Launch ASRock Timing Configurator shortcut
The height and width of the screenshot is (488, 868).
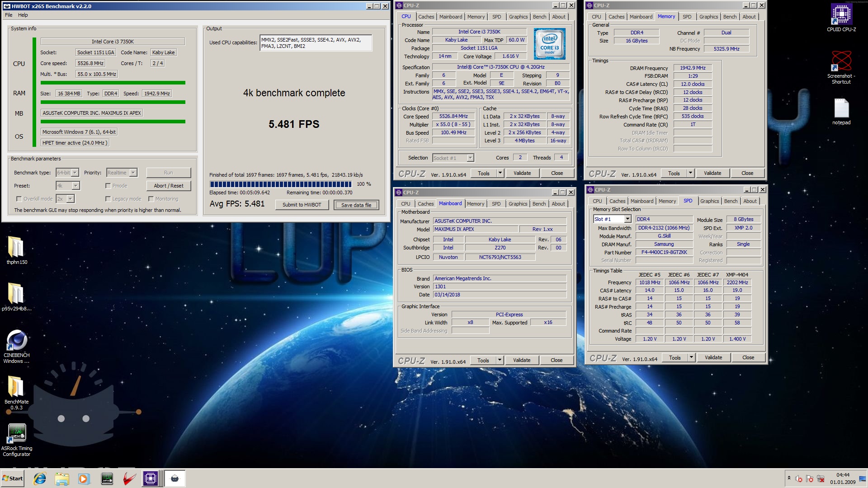click(17, 440)
